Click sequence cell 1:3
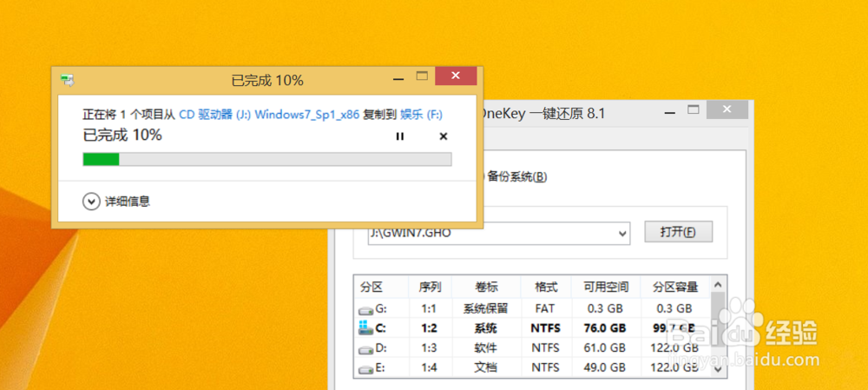868x390 pixels. coord(428,348)
